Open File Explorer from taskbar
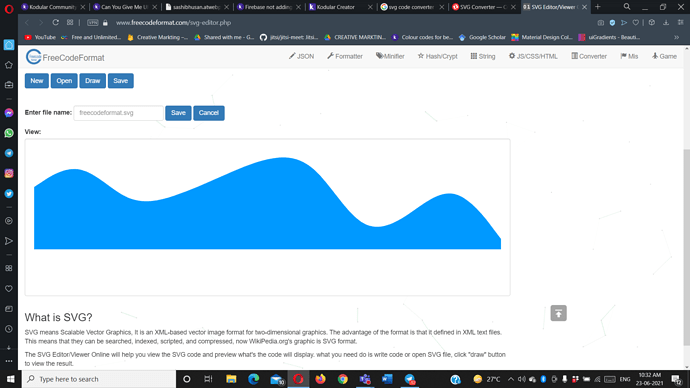The height and width of the screenshot is (388, 690). [231, 379]
